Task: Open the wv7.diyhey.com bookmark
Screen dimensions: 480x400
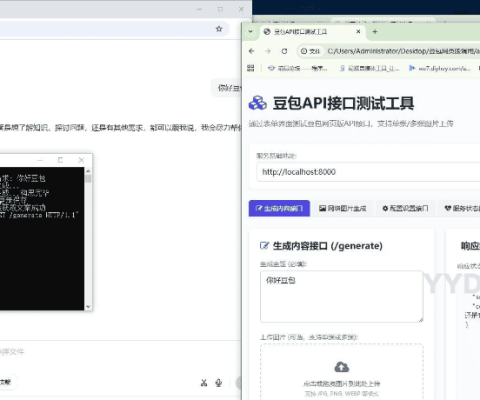Action: click(440, 68)
